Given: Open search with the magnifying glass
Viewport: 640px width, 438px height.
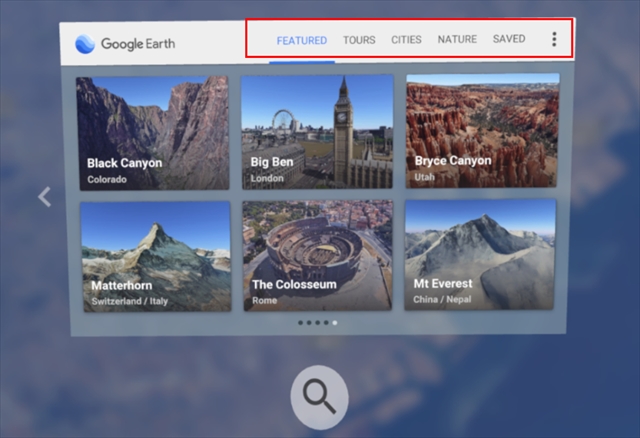Looking at the screenshot, I should point(319,397).
